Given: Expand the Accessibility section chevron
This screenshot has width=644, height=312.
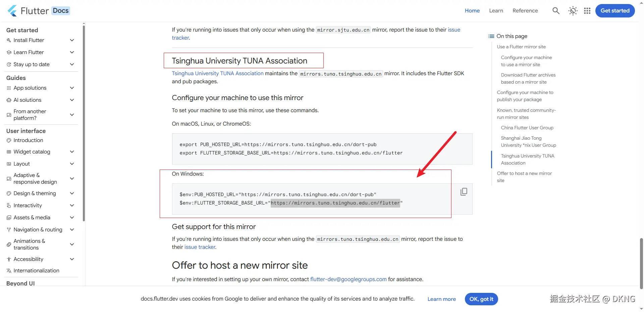Looking at the screenshot, I should pos(72,259).
